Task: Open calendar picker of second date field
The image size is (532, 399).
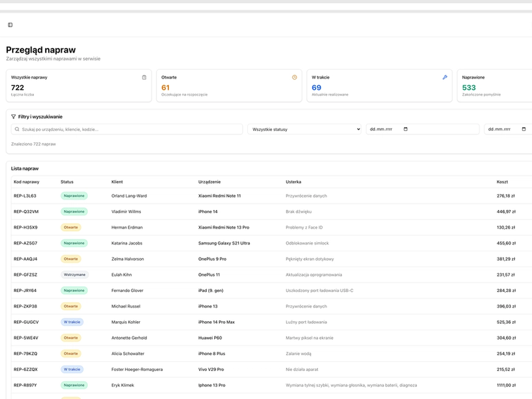Action: point(524,129)
